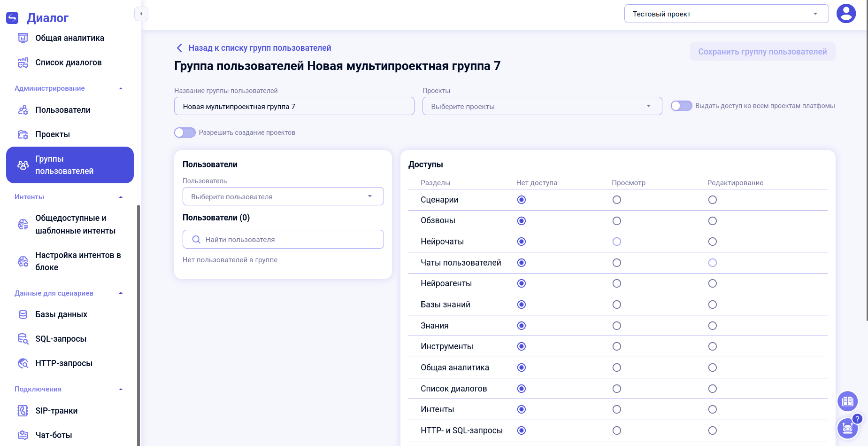
Task: Enable access to all platform projects
Action: [x=681, y=106]
